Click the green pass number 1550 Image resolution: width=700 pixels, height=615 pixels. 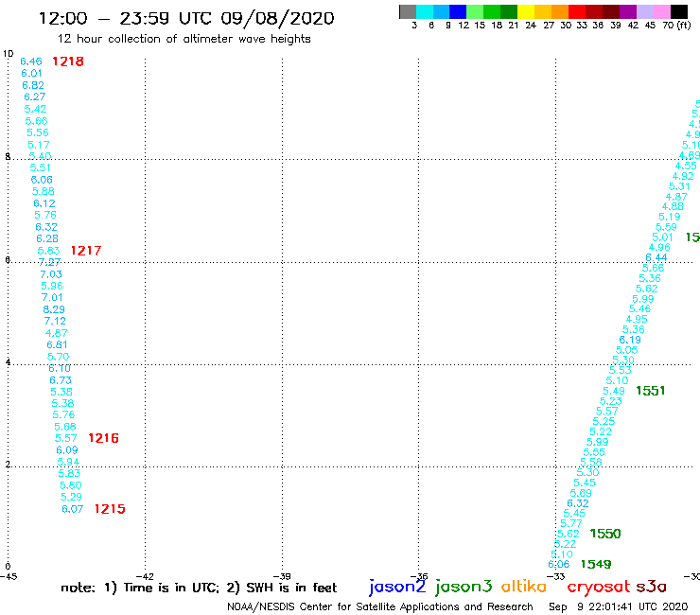pos(605,534)
